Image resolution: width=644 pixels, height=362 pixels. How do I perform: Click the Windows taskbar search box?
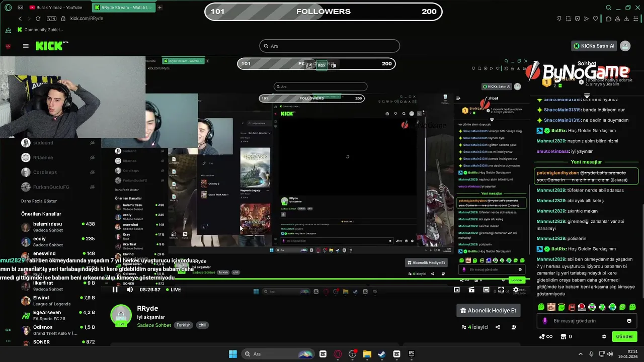click(x=278, y=354)
